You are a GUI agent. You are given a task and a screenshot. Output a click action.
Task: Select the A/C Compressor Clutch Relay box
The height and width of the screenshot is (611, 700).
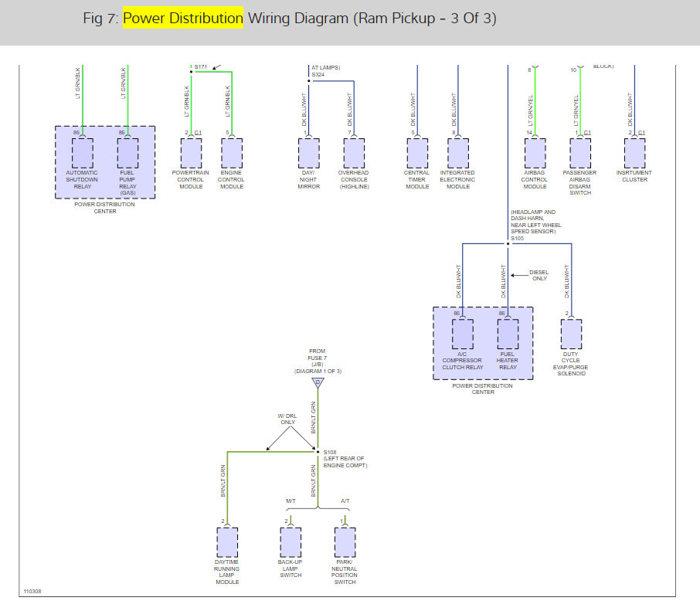click(x=463, y=334)
